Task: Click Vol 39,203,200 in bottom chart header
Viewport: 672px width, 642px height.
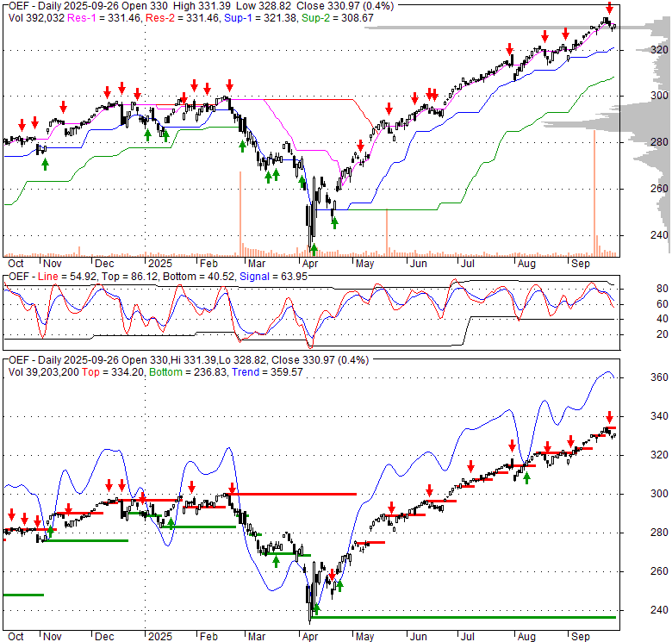Action: pos(44,372)
